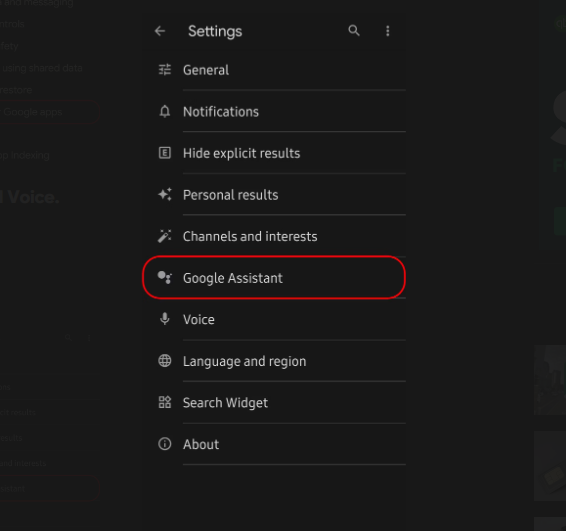566x531 pixels.
Task: Open Hide explicit results option
Action: tap(274, 153)
